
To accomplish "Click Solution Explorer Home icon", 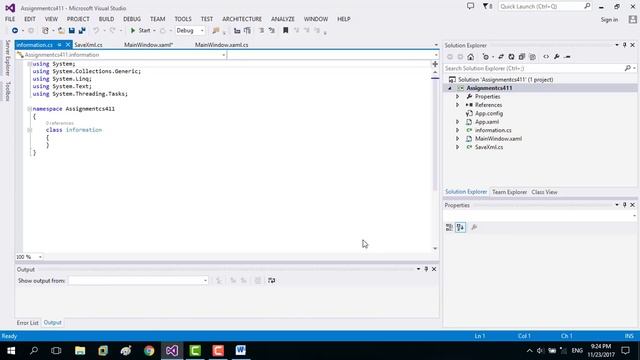I will click(471, 57).
